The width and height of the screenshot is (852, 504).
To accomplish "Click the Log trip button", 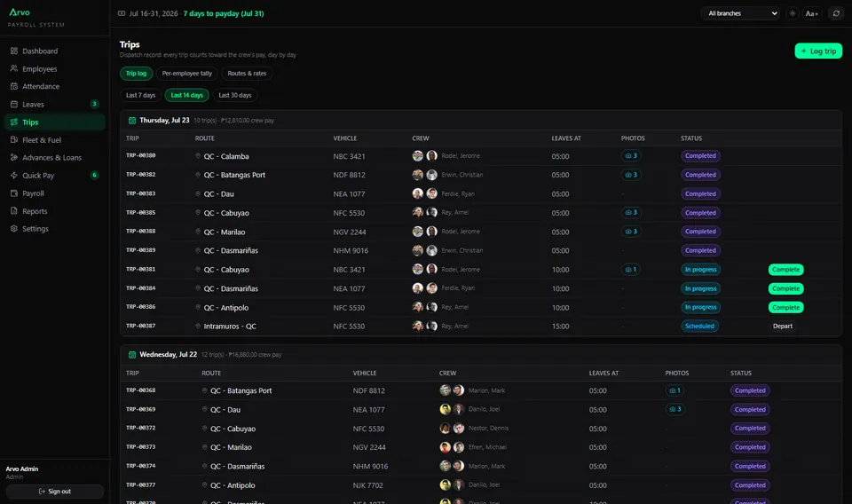I will 818,51.
